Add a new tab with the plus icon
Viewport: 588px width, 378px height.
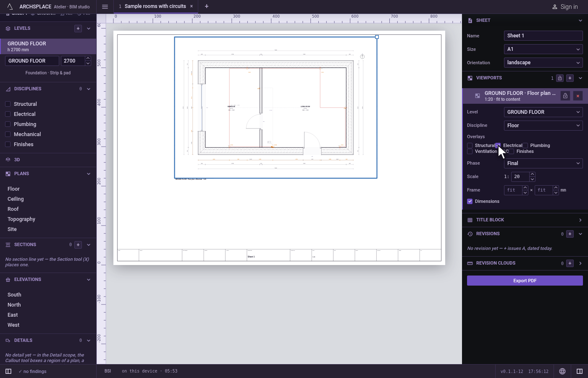pyautogui.click(x=207, y=6)
